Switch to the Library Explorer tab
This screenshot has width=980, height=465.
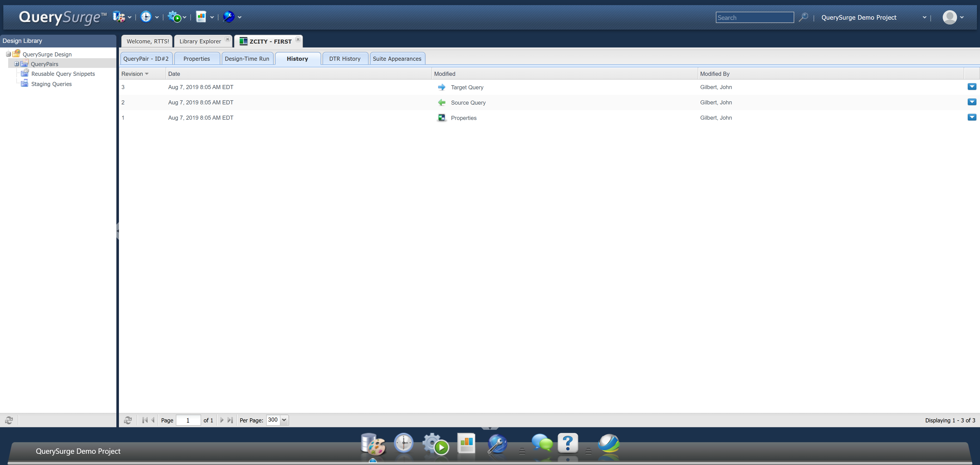pyautogui.click(x=200, y=41)
